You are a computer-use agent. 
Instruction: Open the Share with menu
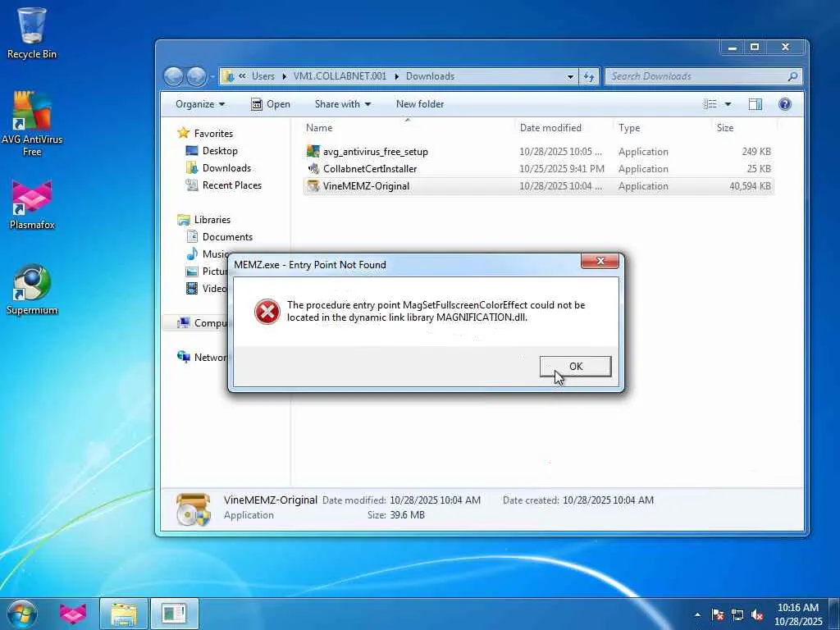[x=342, y=104]
